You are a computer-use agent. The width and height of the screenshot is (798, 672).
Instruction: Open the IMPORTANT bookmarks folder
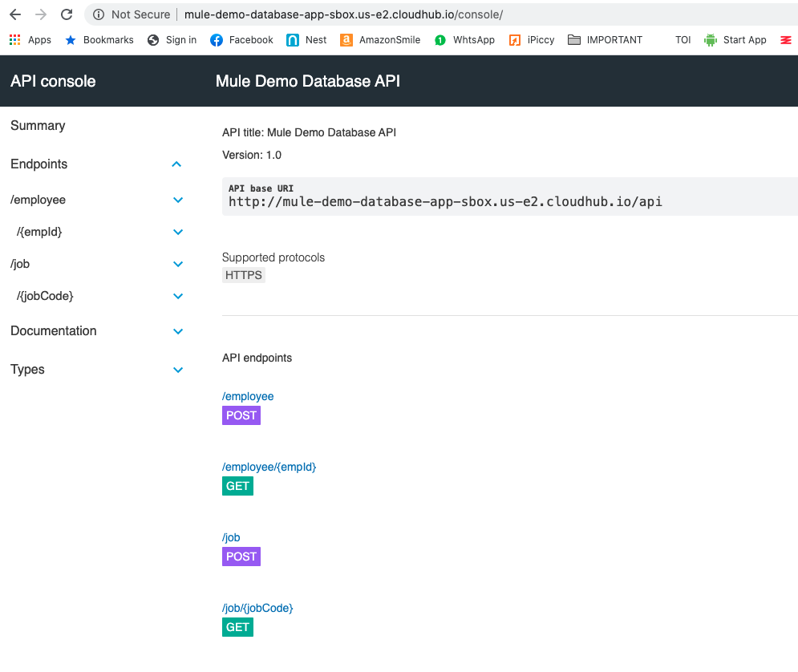[605, 40]
